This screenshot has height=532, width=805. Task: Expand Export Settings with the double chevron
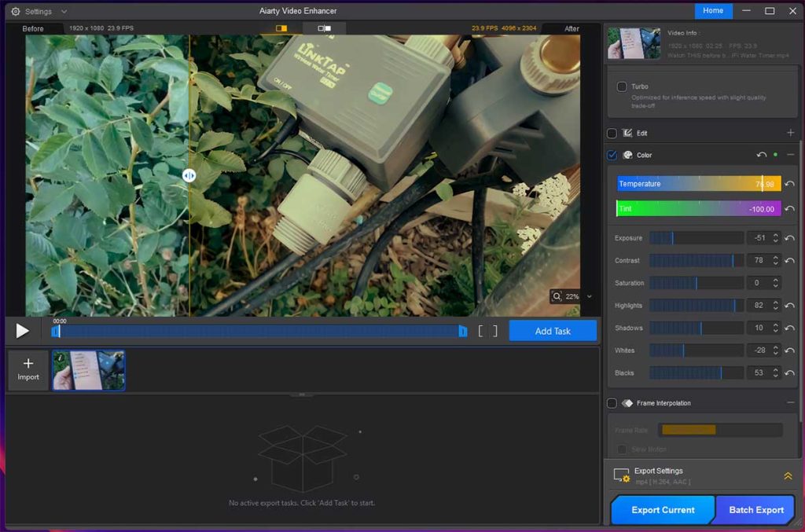coord(788,476)
